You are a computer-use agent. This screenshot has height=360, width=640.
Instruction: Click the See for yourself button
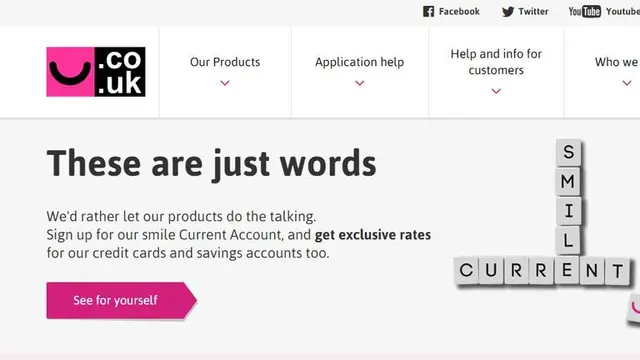(x=122, y=300)
